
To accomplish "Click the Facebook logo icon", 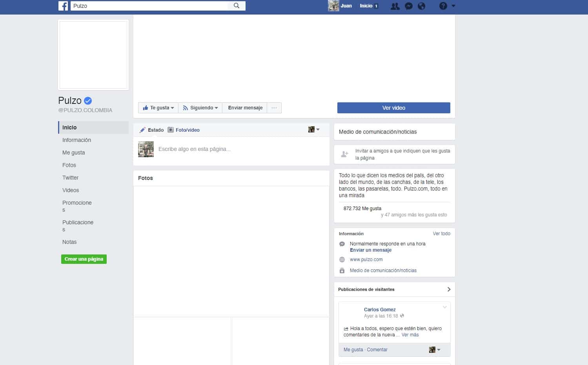I will pyautogui.click(x=63, y=6).
